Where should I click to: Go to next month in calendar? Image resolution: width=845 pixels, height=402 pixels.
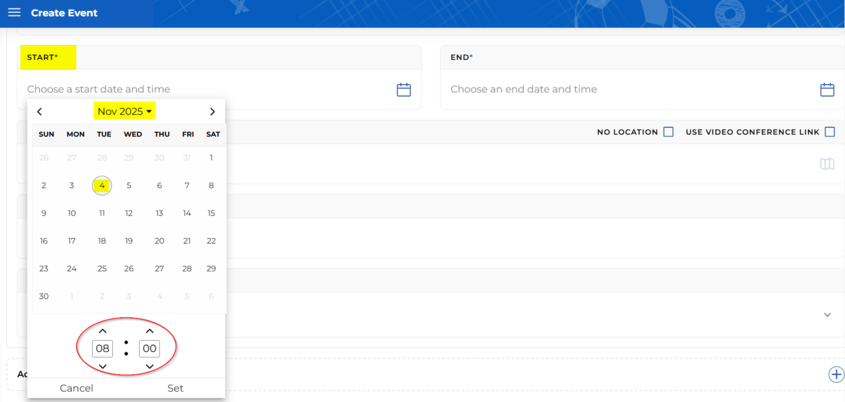tap(212, 112)
